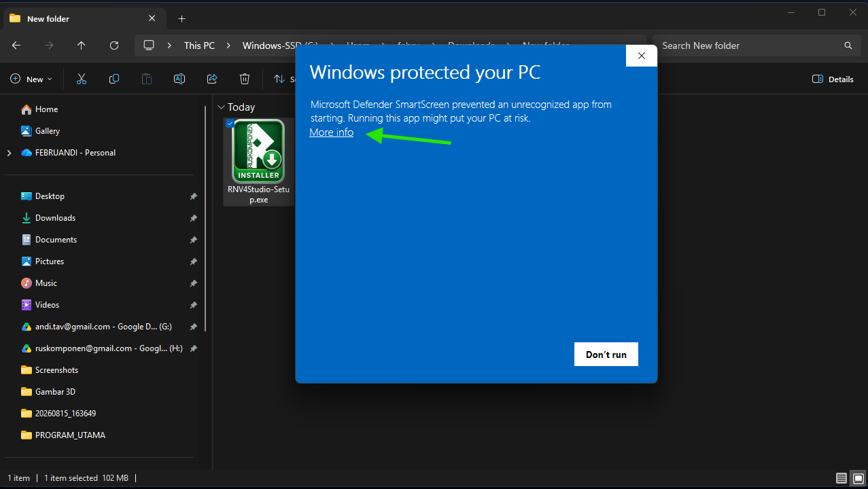This screenshot has width=868, height=489.
Task: Open the New dropdown menu
Action: pyautogui.click(x=31, y=79)
